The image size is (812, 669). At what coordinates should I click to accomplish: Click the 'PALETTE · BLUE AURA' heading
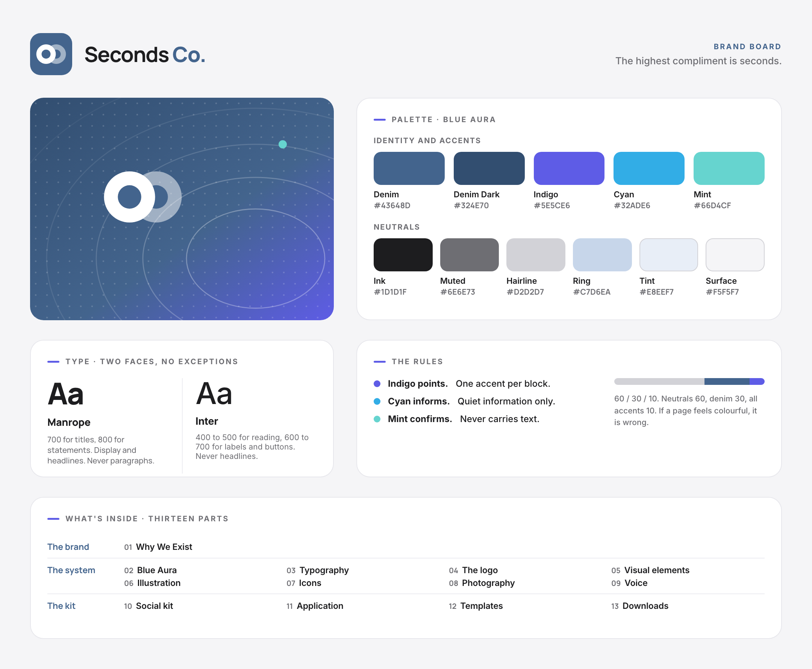(x=444, y=120)
